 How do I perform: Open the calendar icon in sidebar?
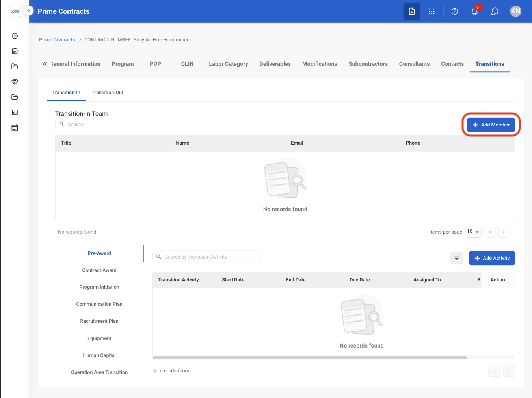pyautogui.click(x=15, y=128)
